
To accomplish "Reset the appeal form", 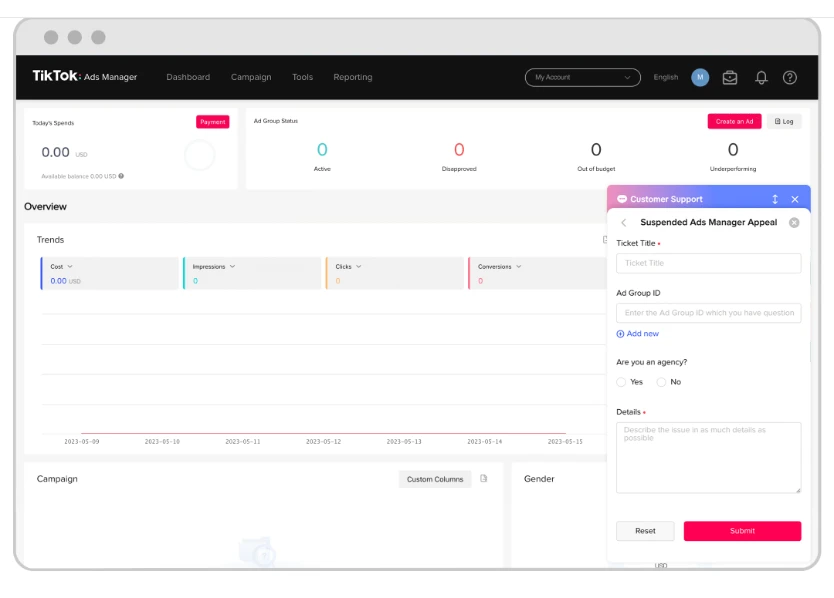I will pyautogui.click(x=645, y=531).
